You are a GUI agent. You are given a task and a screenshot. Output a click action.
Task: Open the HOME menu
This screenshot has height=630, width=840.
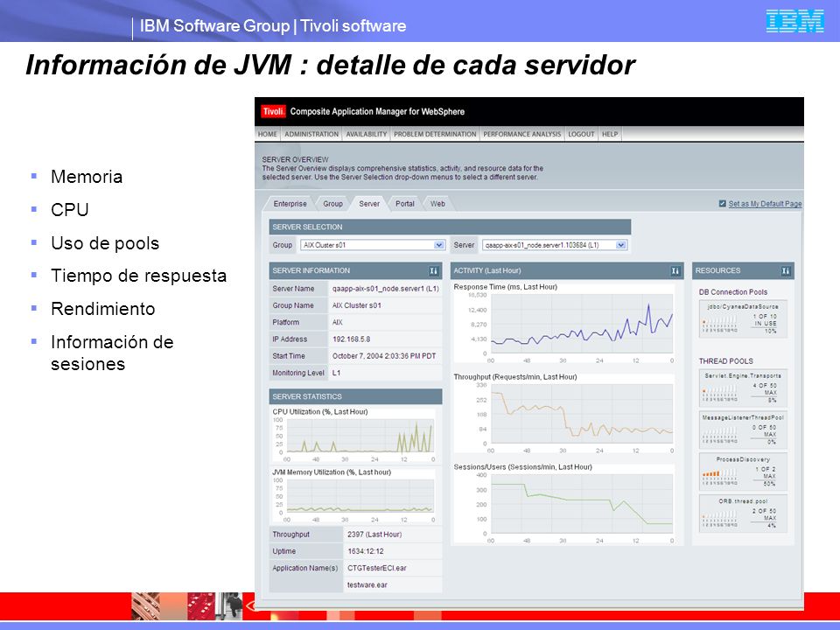pos(268,134)
